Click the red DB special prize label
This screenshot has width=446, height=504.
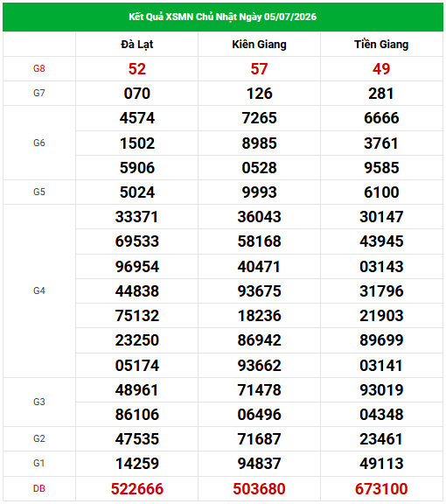[x=39, y=488]
